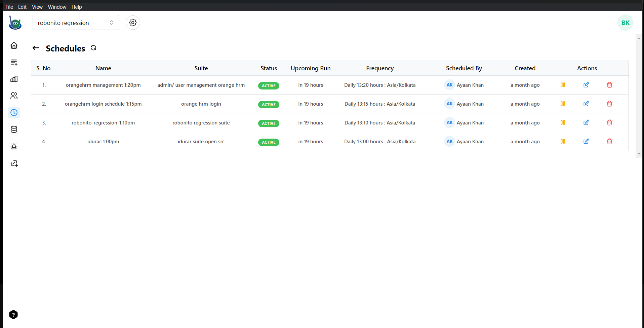Viewport: 644px width, 328px height.
Task: Open the robonito regression project dropdown
Action: click(76, 23)
